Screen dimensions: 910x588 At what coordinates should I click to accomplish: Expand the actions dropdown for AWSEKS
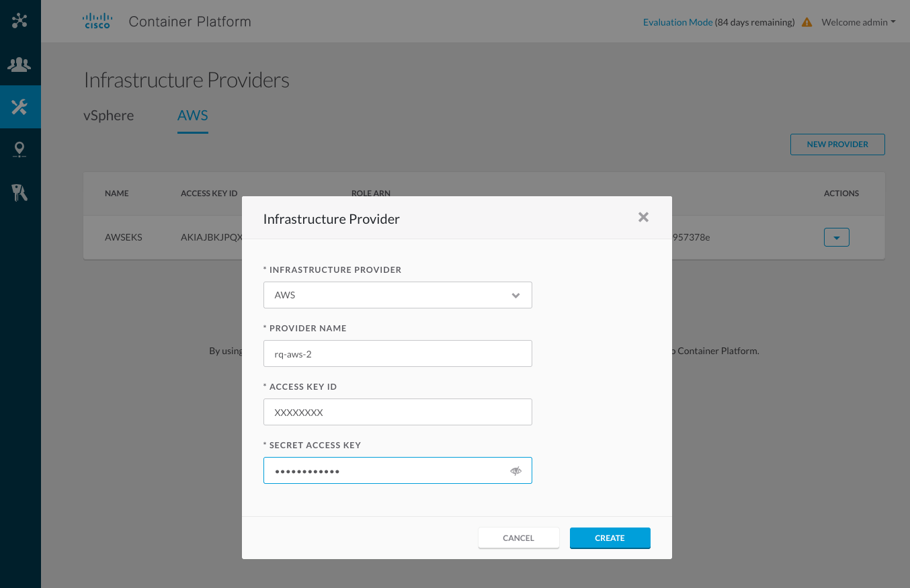coord(836,237)
